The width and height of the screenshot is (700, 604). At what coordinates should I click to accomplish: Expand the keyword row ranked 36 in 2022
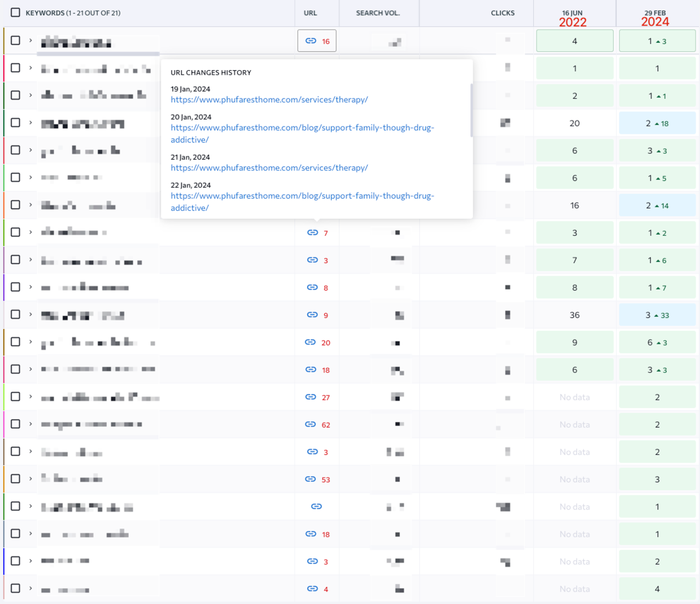(x=31, y=314)
